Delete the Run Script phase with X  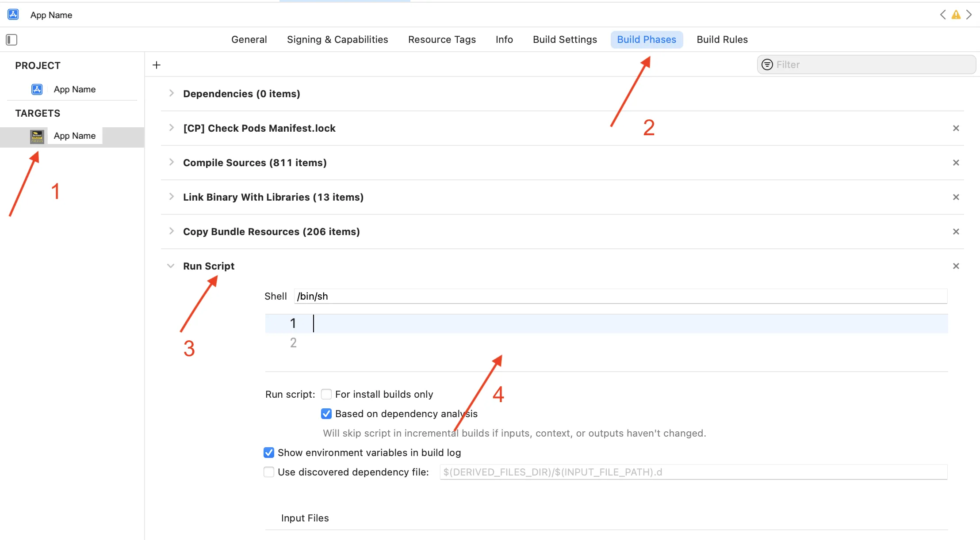tap(956, 266)
